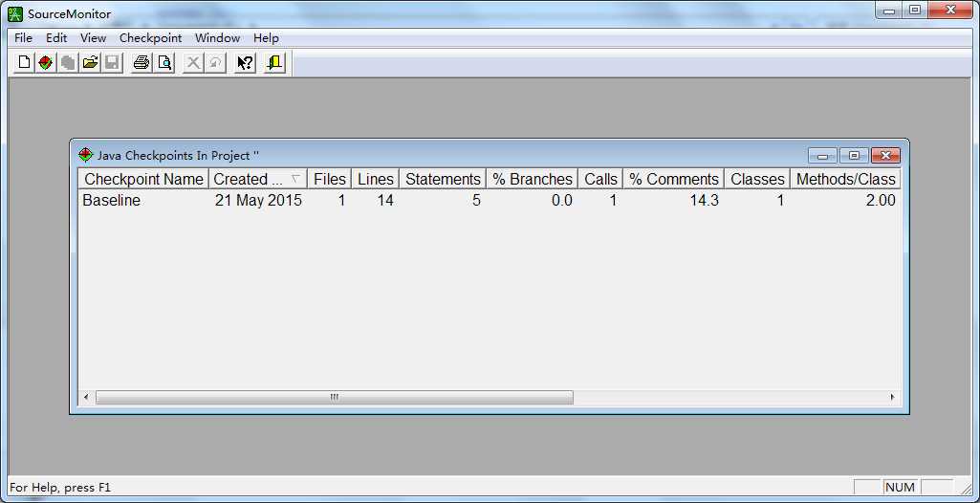This screenshot has width=980, height=503.
Task: Open the Window menu
Action: coord(217,38)
